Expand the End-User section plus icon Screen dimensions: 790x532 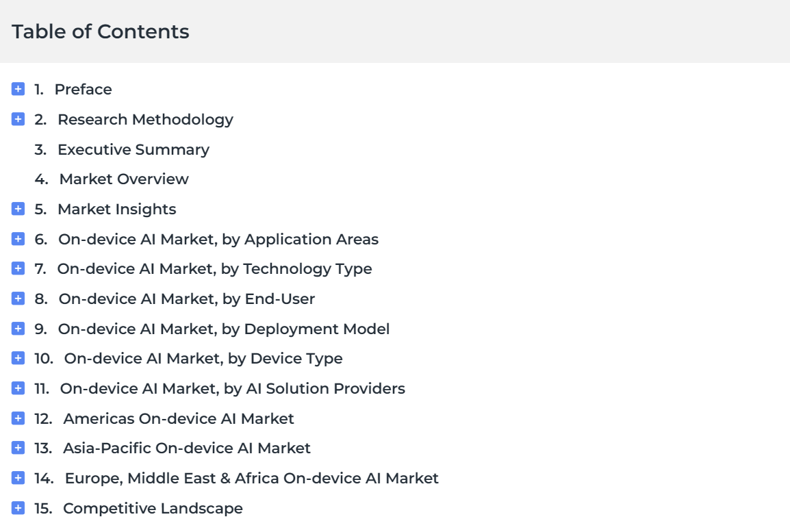(18, 299)
